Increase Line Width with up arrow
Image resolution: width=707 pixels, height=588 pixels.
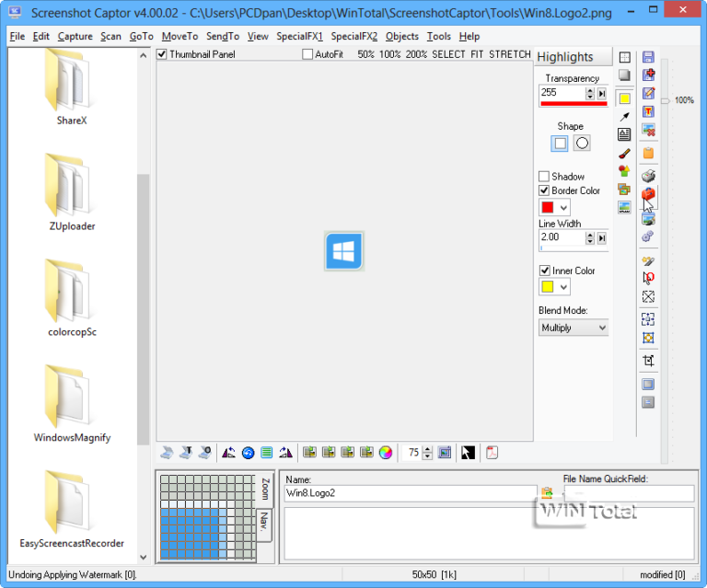tap(590, 235)
